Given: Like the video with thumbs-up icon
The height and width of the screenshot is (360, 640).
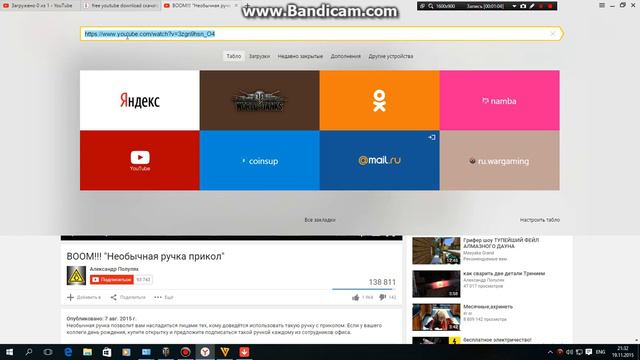Looking at the screenshot, I should [x=356, y=297].
